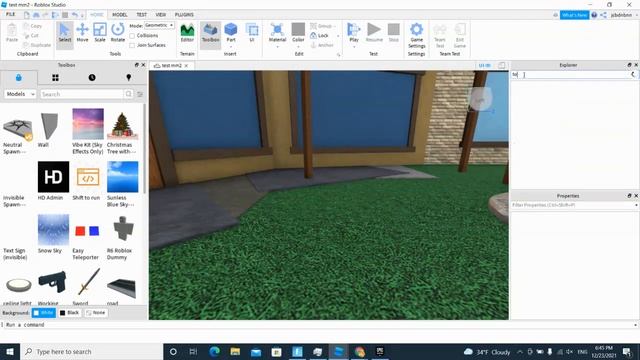
Task: Open the UI insert tool
Action: (x=252, y=33)
